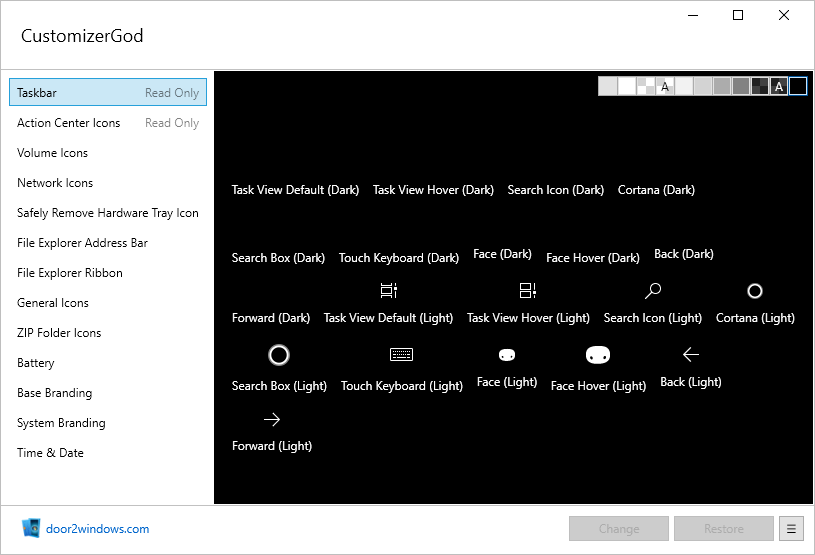Select File Explorer Address Bar category
The image size is (815, 555).
tap(108, 243)
